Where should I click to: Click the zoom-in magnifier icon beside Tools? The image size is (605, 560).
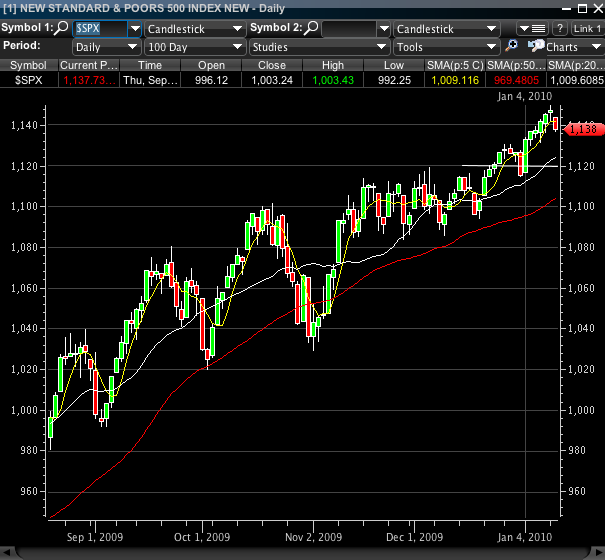point(511,46)
